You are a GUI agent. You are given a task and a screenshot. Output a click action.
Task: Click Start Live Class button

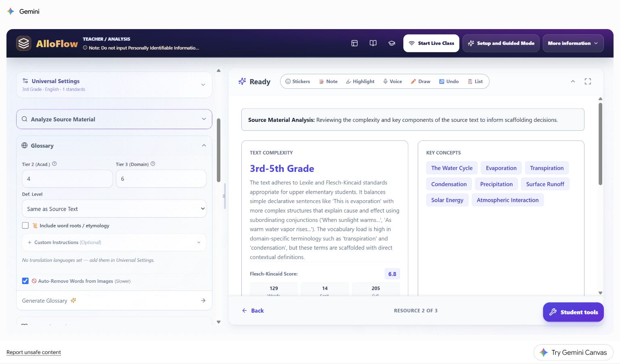pos(431,43)
